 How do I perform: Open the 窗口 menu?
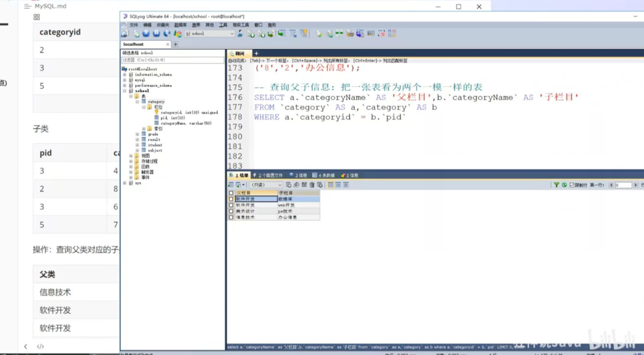pyautogui.click(x=258, y=25)
